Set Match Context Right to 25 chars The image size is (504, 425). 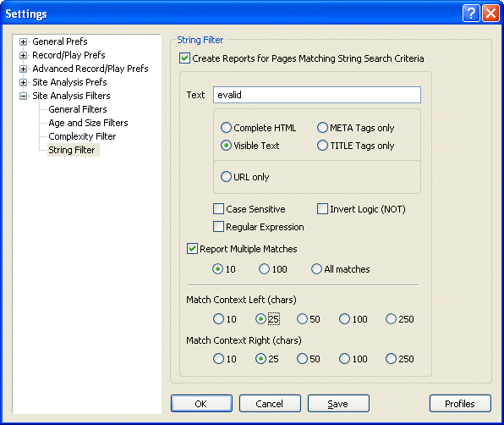coord(260,358)
